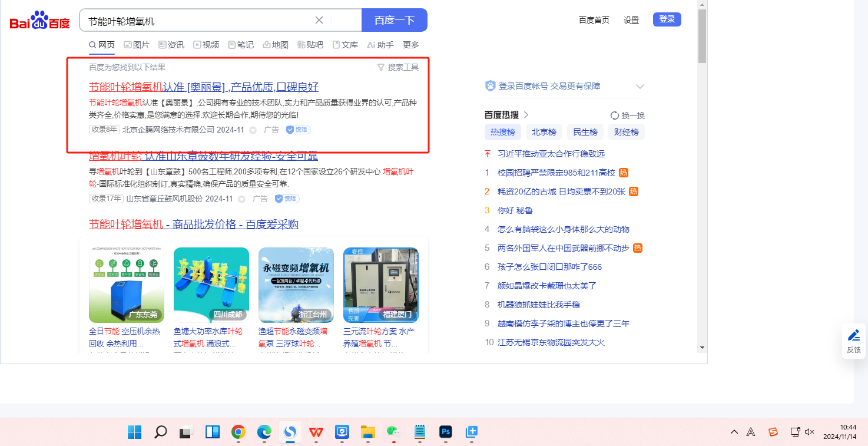Click the 换一换 refresh icon
Image resolution: width=868 pixels, height=446 pixels.
(615, 115)
